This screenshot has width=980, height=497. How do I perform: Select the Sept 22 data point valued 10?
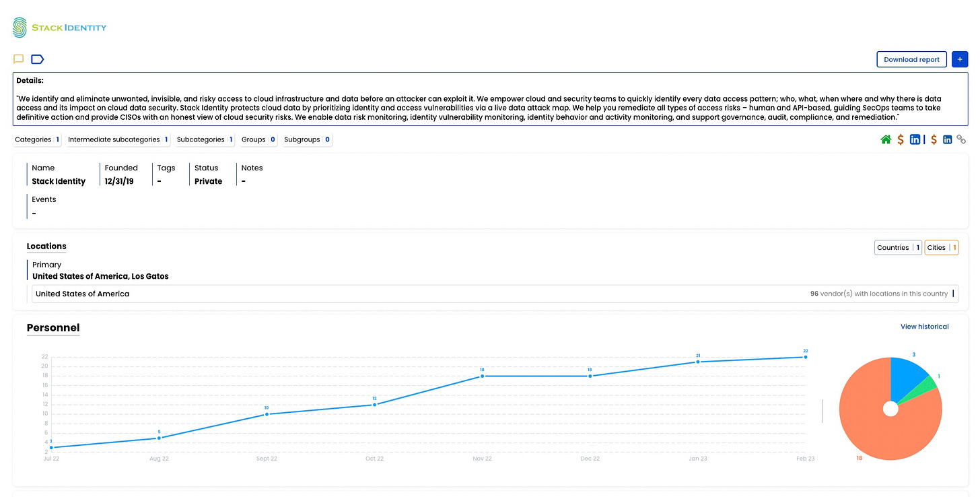click(x=267, y=414)
